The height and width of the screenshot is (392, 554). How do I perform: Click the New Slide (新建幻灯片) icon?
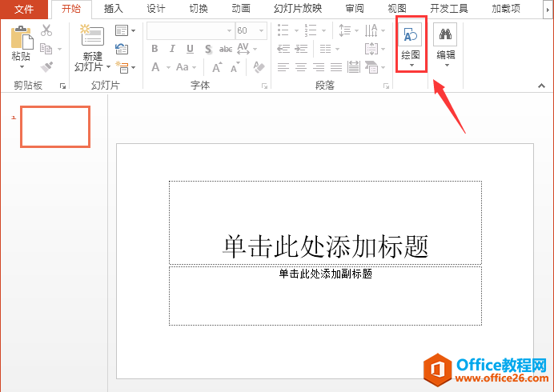92,37
